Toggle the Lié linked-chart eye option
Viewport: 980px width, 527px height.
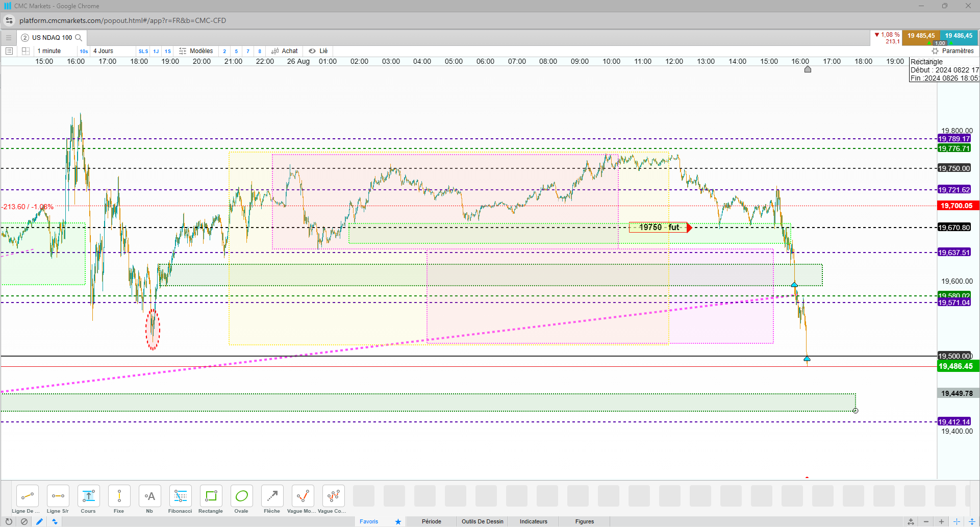pyautogui.click(x=318, y=51)
